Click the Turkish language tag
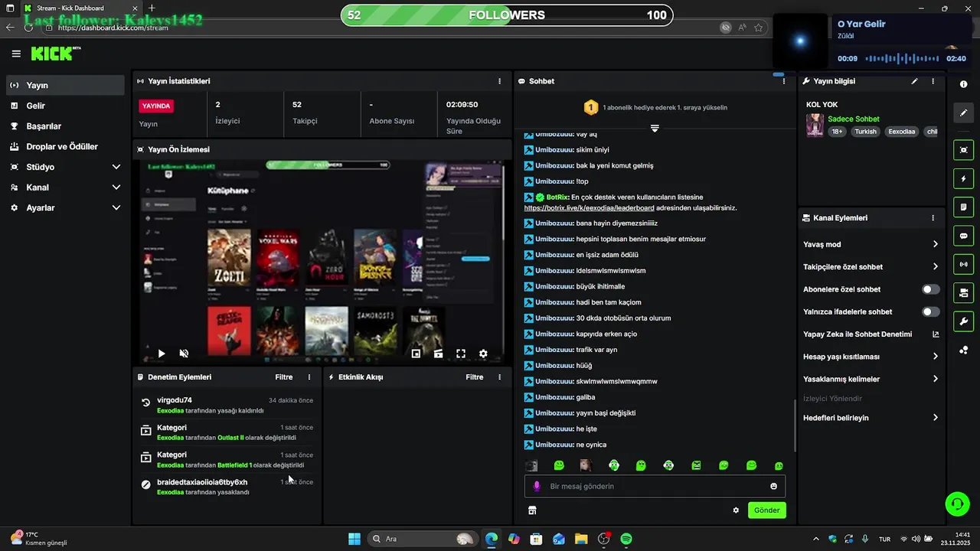Screen dimensions: 980x551 tap(865, 132)
